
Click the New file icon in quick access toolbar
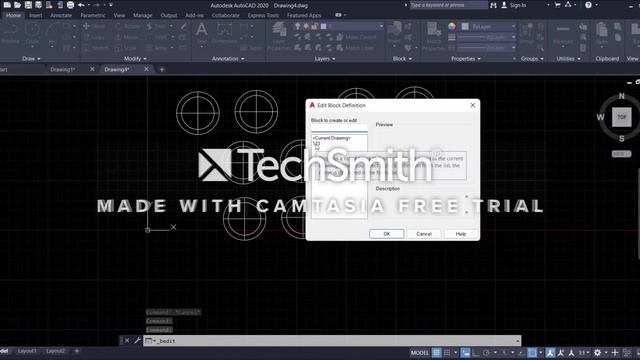pyautogui.click(x=7, y=5)
